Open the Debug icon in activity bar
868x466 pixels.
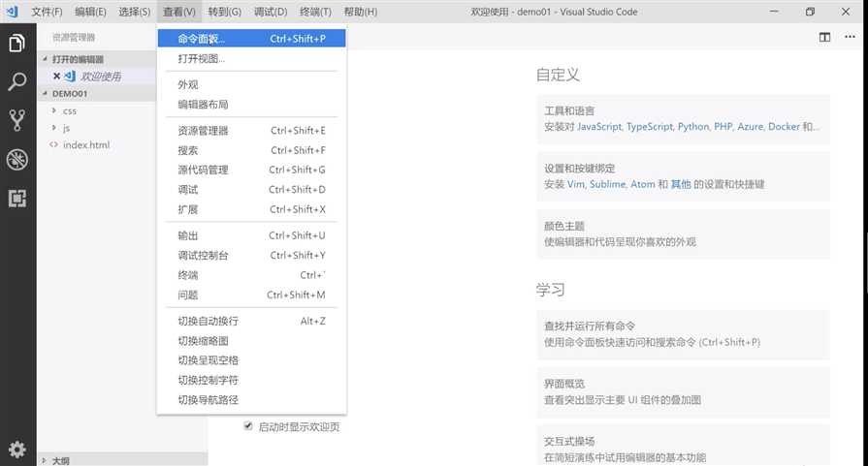(x=17, y=159)
